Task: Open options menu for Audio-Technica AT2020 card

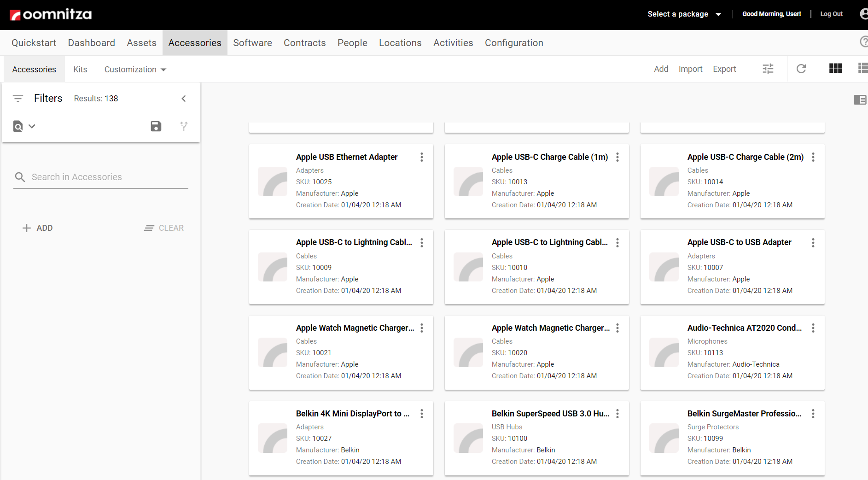Action: 813,328
